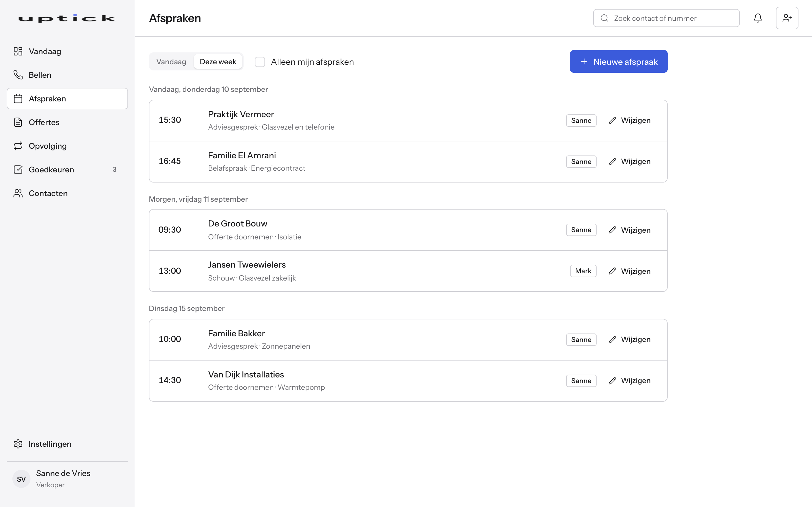Open Opvolging via the repeat icon
The width and height of the screenshot is (812, 507).
coord(18,146)
